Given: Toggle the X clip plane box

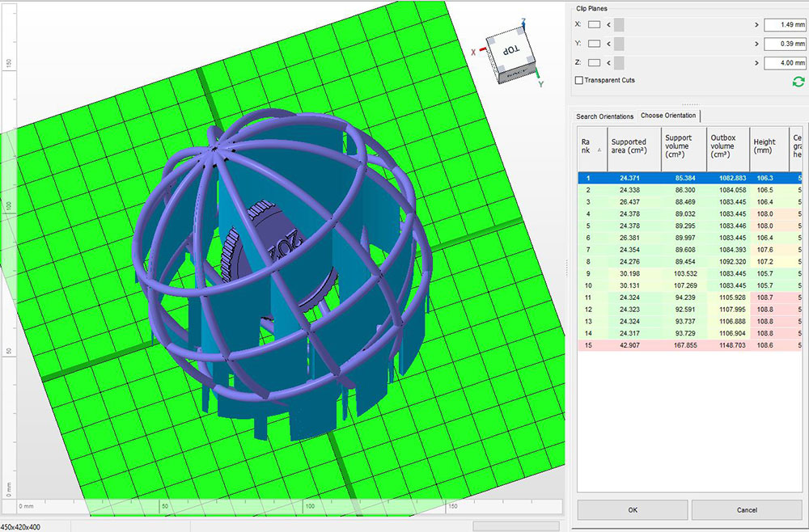Looking at the screenshot, I should coord(594,25).
